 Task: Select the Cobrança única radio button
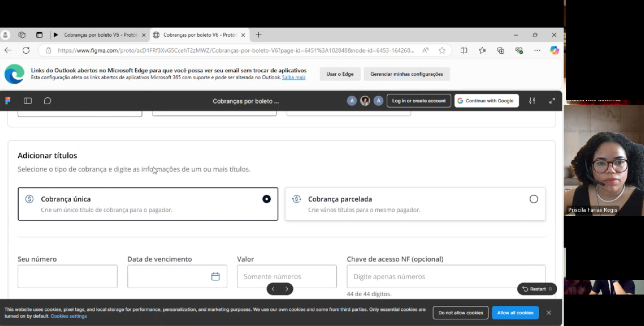pyautogui.click(x=267, y=199)
